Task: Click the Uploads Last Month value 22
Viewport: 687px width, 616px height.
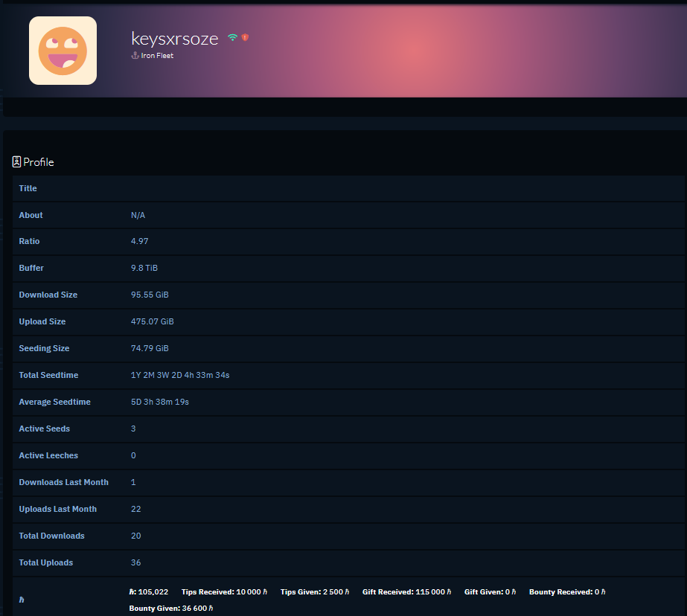Action: [135, 509]
